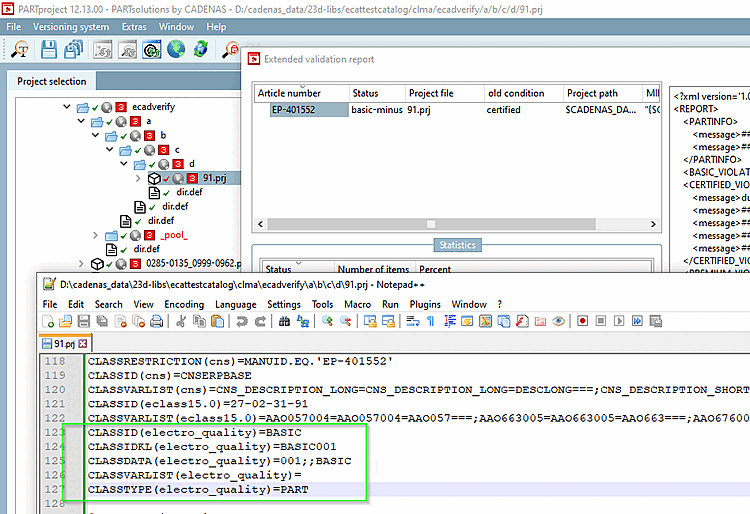Close the 91.prj tab in Notepad++
The width and height of the screenshot is (750, 514).
[x=83, y=344]
